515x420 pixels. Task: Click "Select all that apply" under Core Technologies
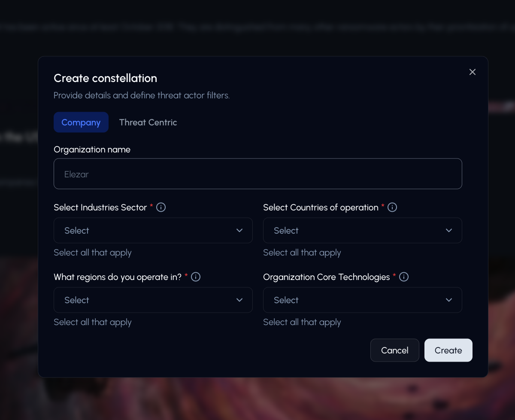pyautogui.click(x=302, y=322)
